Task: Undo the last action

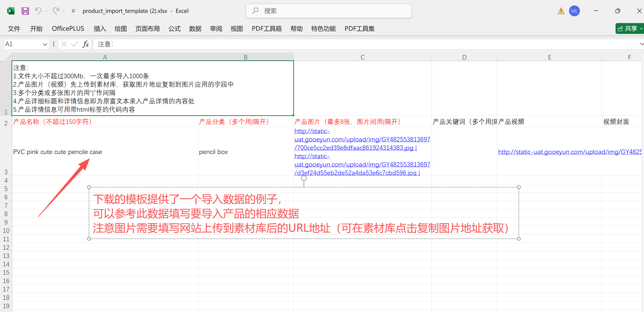Action: tap(38, 11)
